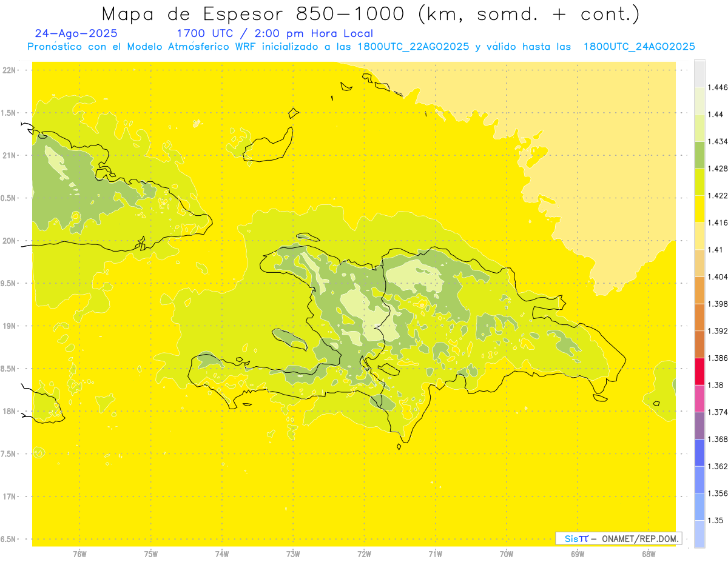This screenshot has width=728, height=562.
Task: Click the 21N latitude label
Action: [x=9, y=155]
